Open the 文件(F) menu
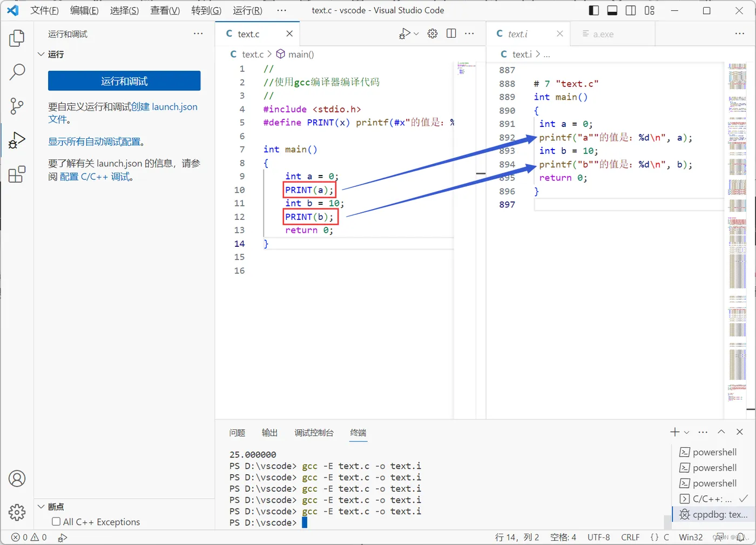Viewport: 756px width, 545px height. [44, 10]
